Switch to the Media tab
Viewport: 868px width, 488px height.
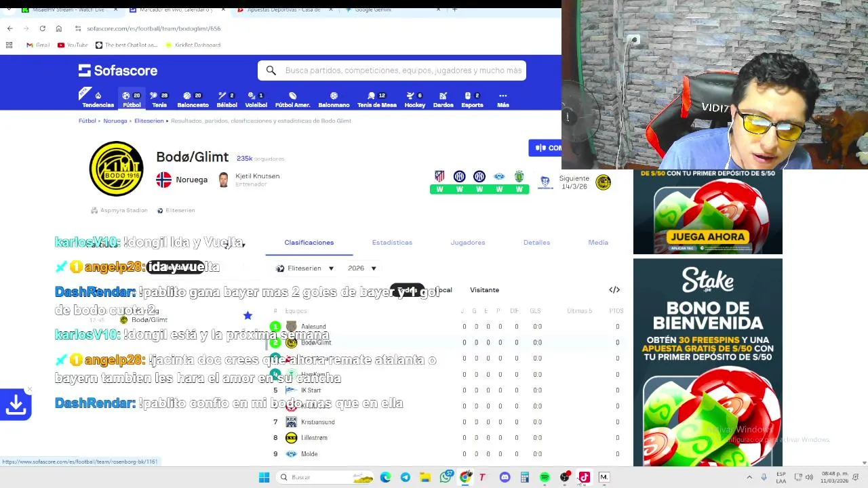[598, 243]
